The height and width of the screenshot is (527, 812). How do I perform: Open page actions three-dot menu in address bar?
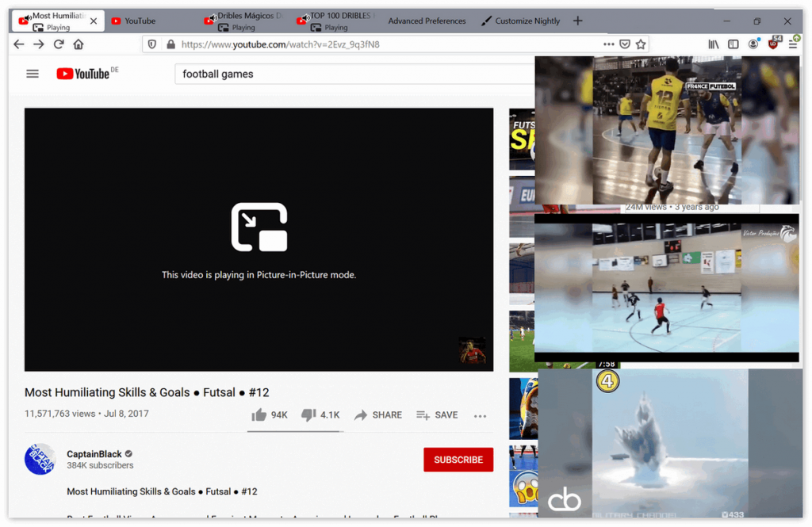pyautogui.click(x=609, y=44)
